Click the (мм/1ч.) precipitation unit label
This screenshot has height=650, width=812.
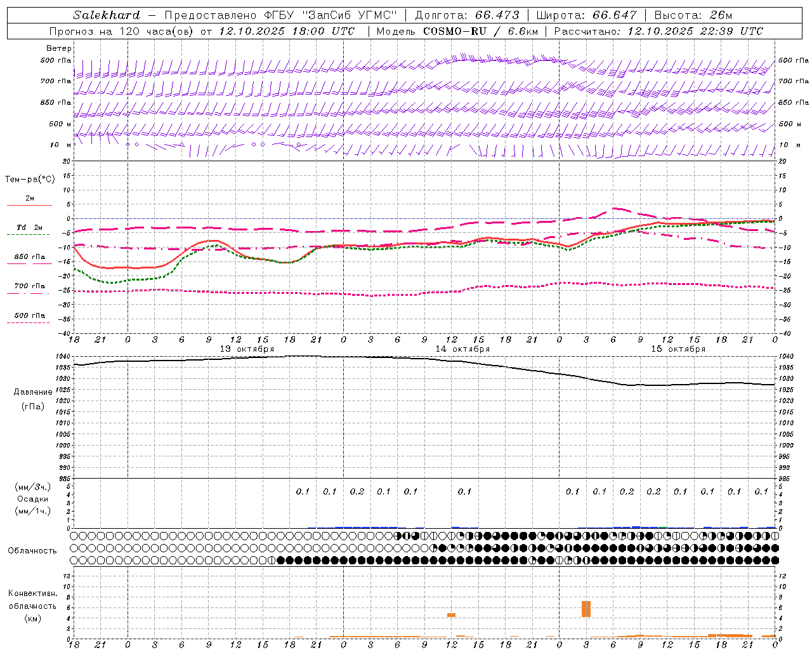pos(33,511)
